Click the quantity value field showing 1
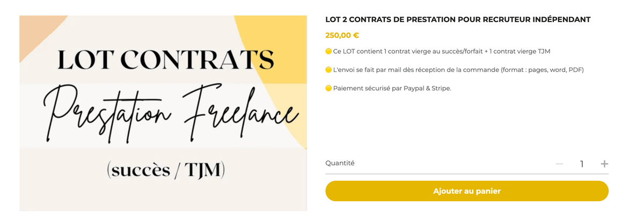Screen dimensions: 644x219 pyautogui.click(x=582, y=164)
